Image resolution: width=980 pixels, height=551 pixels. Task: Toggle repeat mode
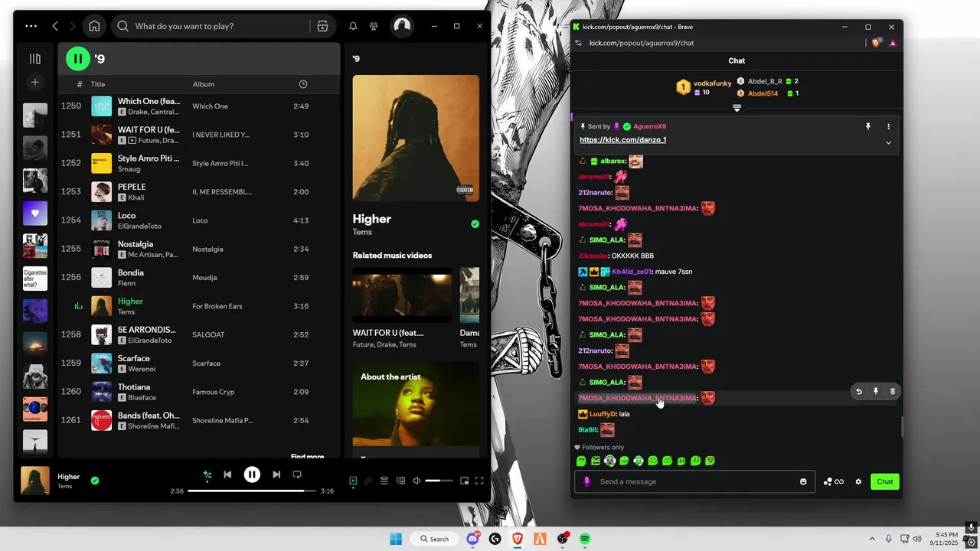(x=297, y=474)
